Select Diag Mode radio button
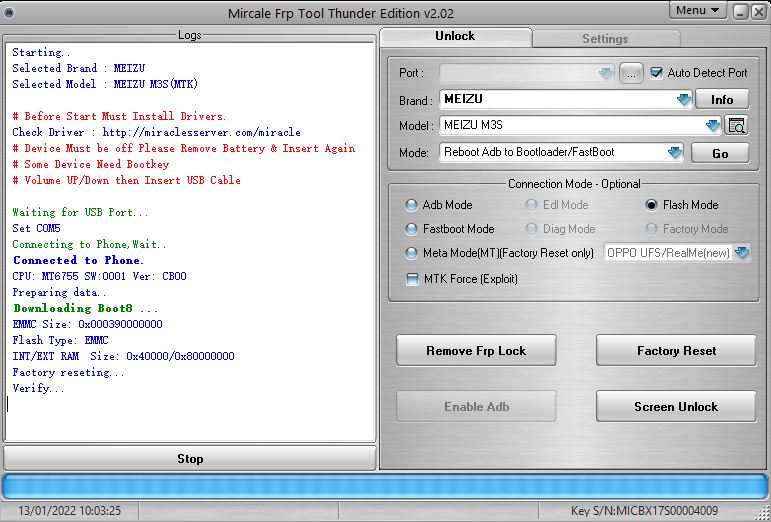 pyautogui.click(x=531, y=229)
